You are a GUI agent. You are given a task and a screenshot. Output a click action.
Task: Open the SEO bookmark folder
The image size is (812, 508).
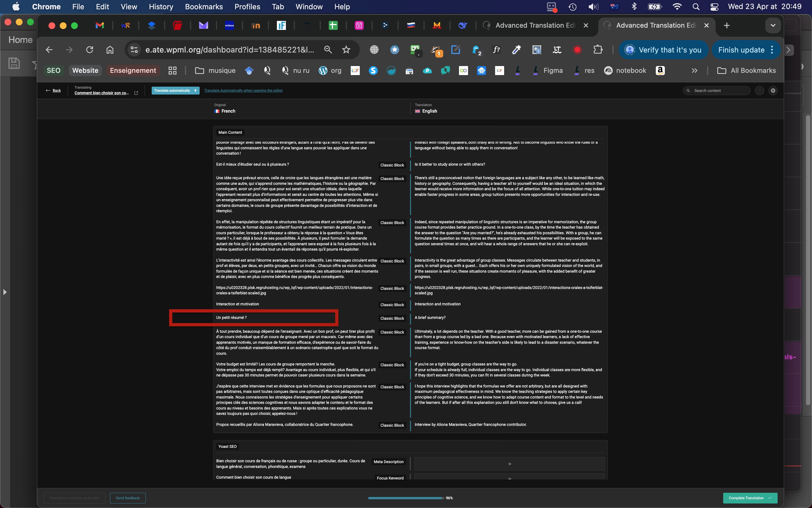pyautogui.click(x=54, y=71)
